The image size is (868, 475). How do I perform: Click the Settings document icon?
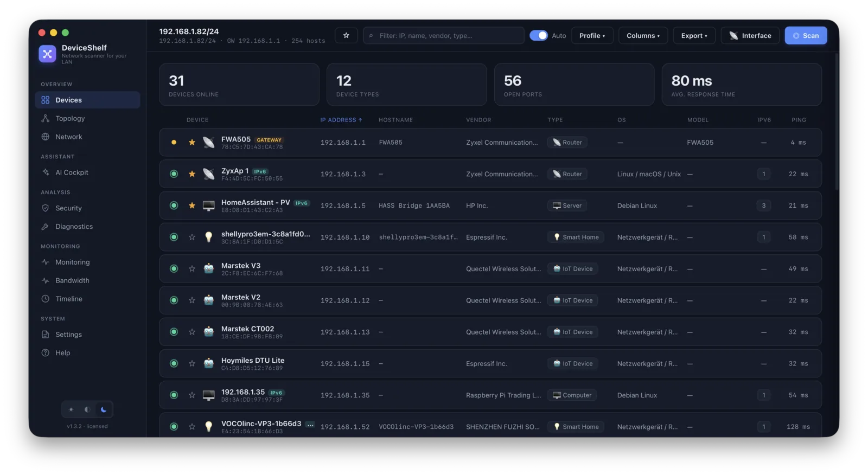[x=46, y=335]
